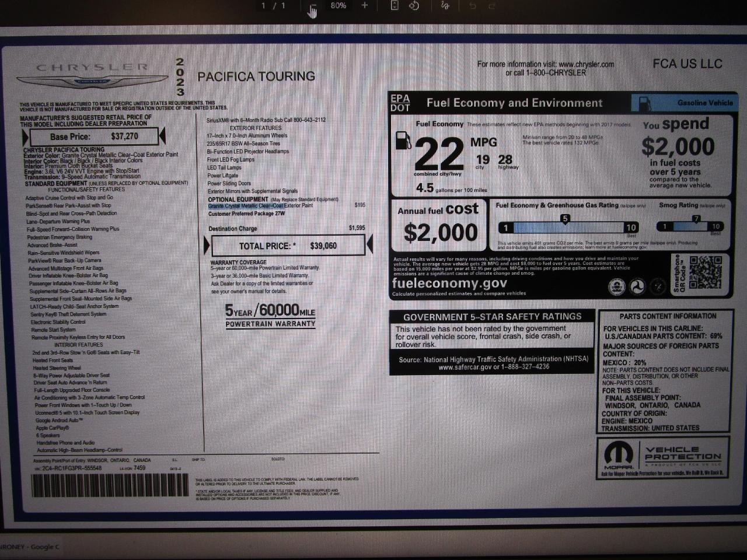Click the Google Android Auto line
The image size is (747, 560).
(60, 420)
